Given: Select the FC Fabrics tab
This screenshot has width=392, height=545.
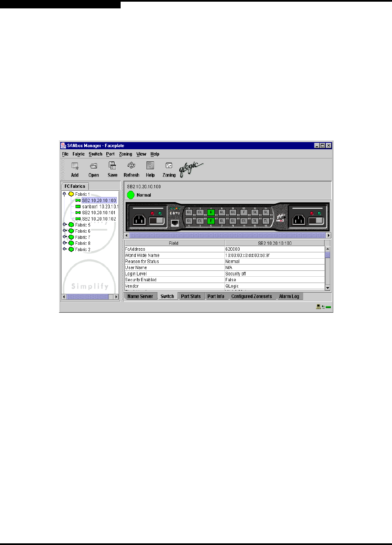Looking at the screenshot, I should (75, 186).
